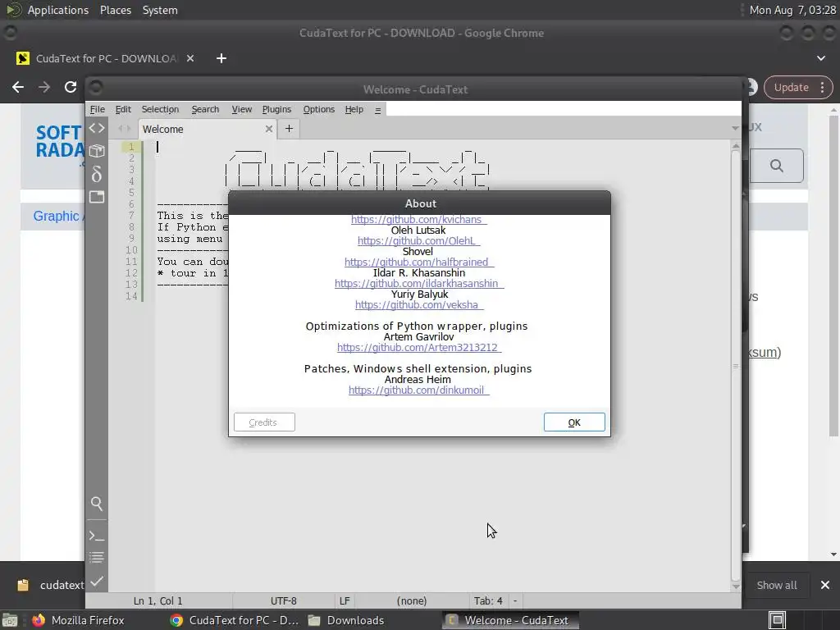Open the Find magnifier icon in CudaText sidebar
The height and width of the screenshot is (630, 840).
click(x=97, y=503)
